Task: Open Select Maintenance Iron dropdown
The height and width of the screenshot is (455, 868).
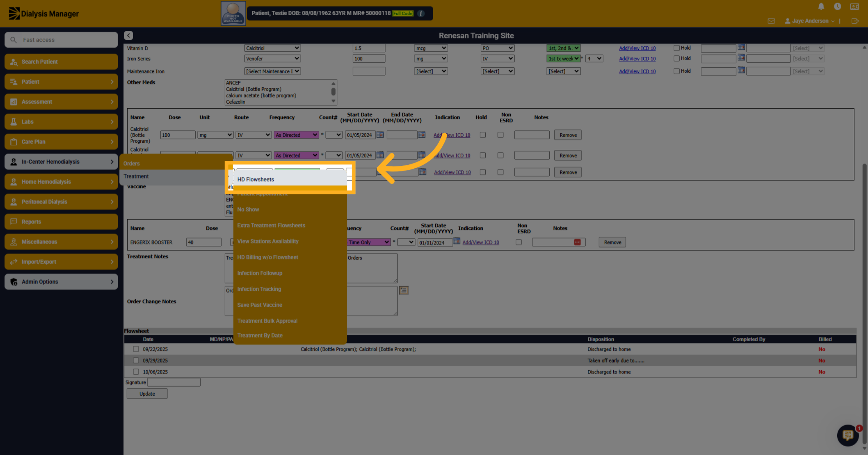Action: (272, 71)
